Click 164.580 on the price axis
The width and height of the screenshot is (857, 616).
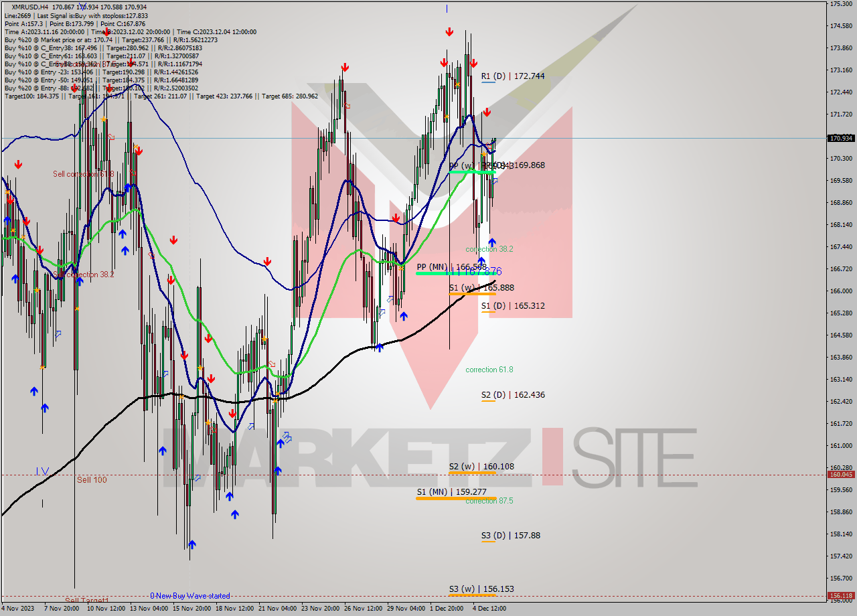click(841, 335)
